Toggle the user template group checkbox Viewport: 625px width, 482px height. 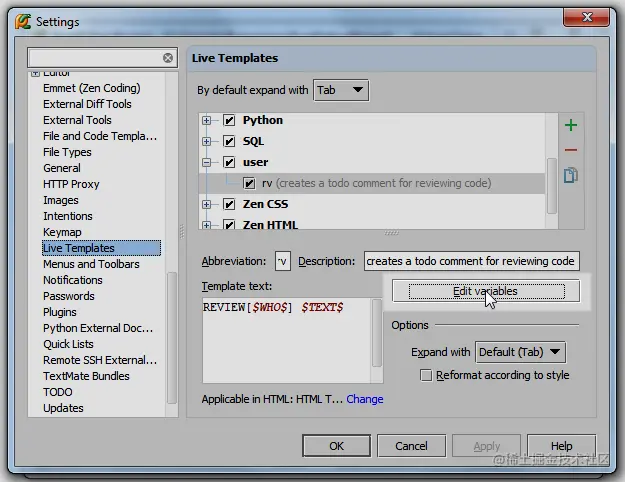[x=229, y=162]
